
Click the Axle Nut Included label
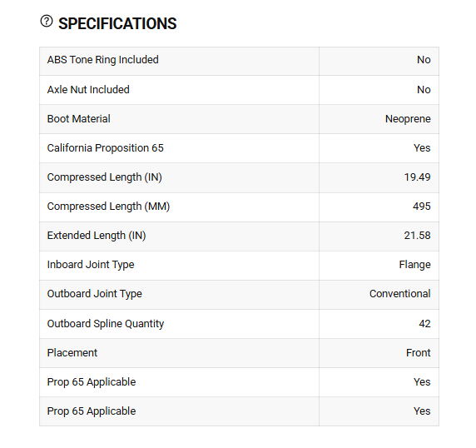click(x=88, y=90)
